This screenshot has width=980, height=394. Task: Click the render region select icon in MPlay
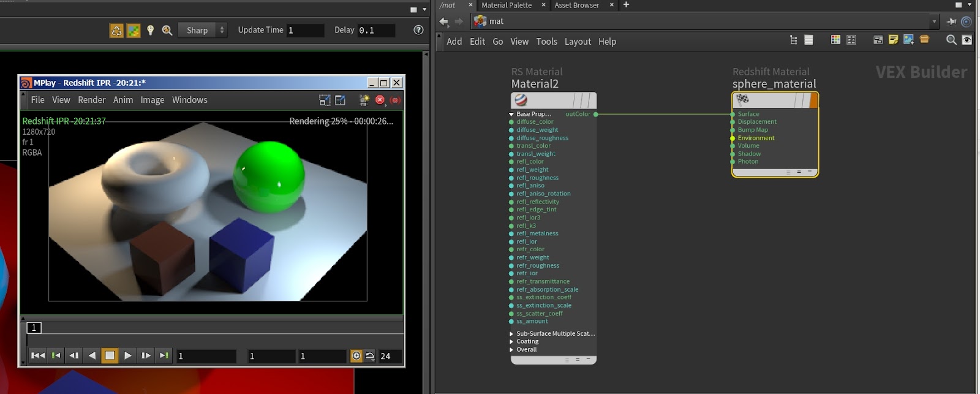coord(325,100)
